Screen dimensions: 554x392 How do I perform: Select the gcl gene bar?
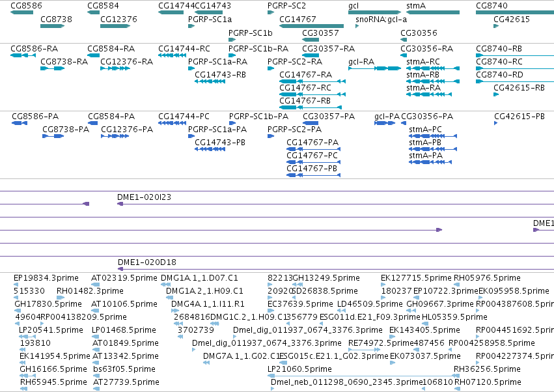[x=374, y=12]
